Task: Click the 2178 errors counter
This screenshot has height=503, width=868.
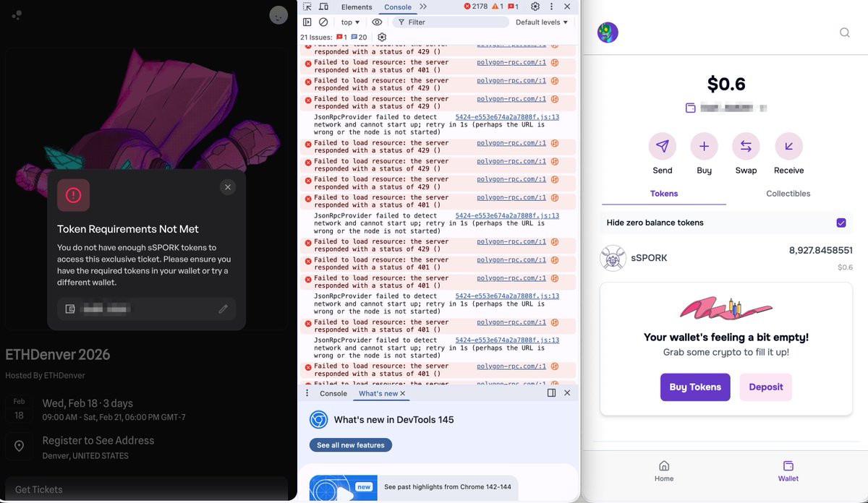Action: (x=476, y=7)
